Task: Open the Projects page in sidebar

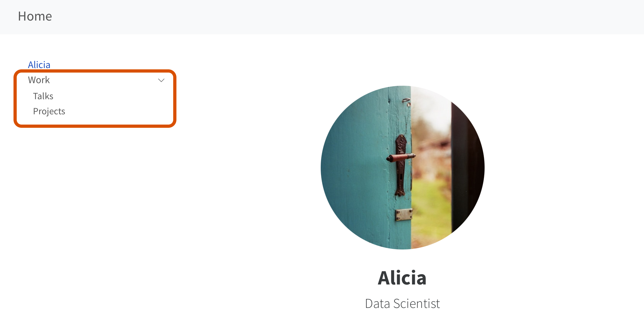Action: click(x=49, y=111)
